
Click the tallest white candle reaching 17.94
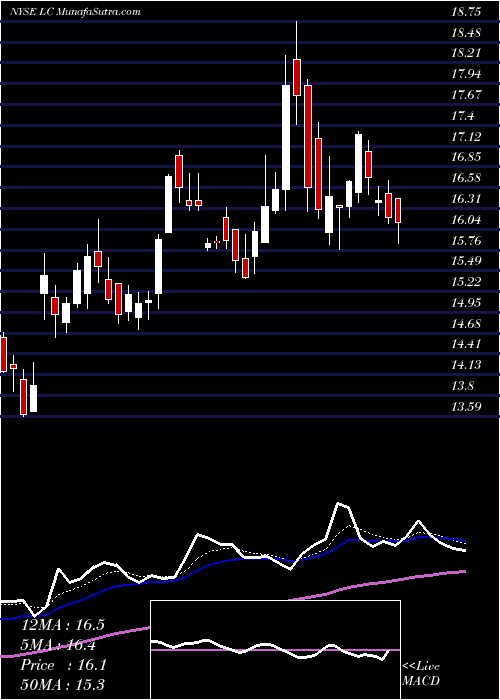point(286,137)
